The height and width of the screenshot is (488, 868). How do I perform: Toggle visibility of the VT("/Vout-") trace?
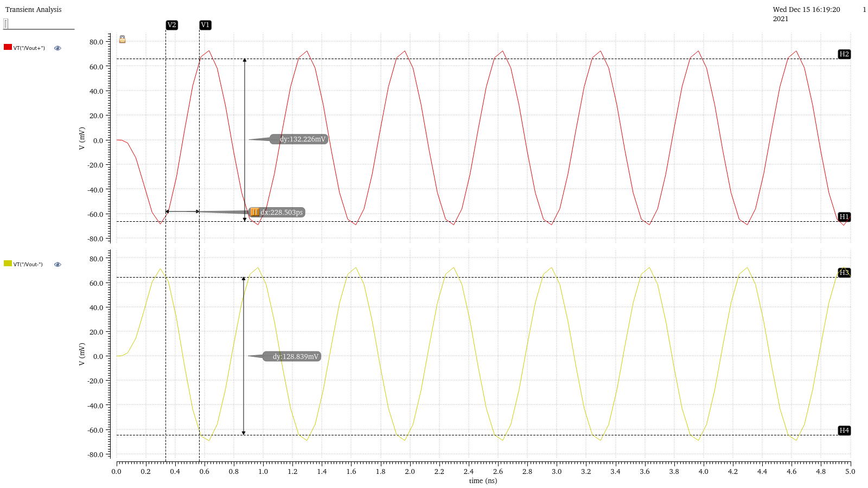coord(58,265)
